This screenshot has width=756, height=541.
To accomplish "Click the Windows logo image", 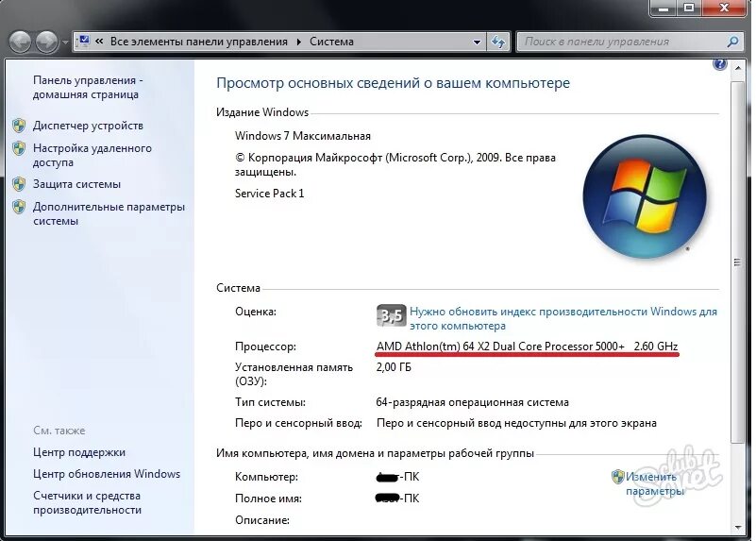I will [x=645, y=196].
